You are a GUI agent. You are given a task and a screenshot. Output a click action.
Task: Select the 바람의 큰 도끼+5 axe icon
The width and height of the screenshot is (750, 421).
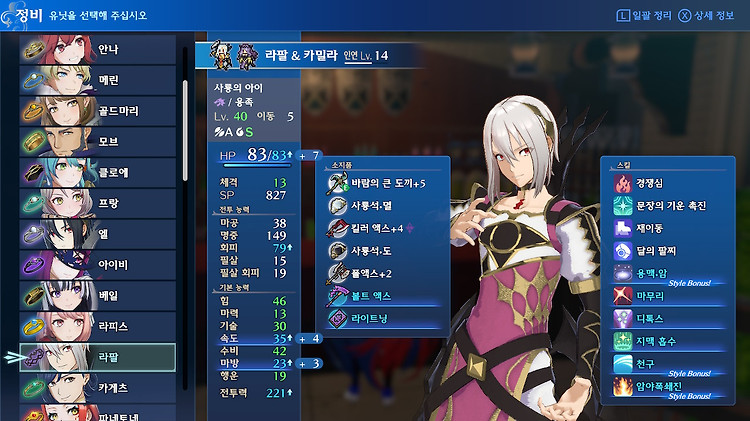(337, 184)
